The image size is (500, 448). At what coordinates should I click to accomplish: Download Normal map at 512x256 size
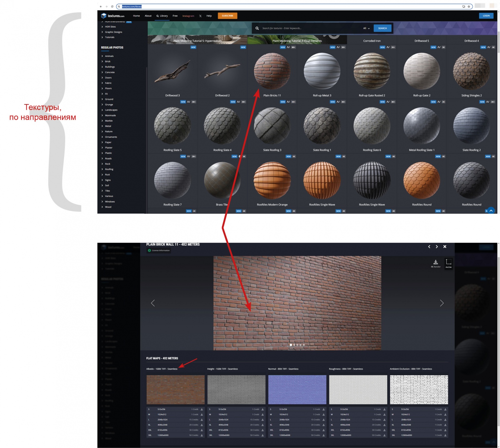coord(323,409)
